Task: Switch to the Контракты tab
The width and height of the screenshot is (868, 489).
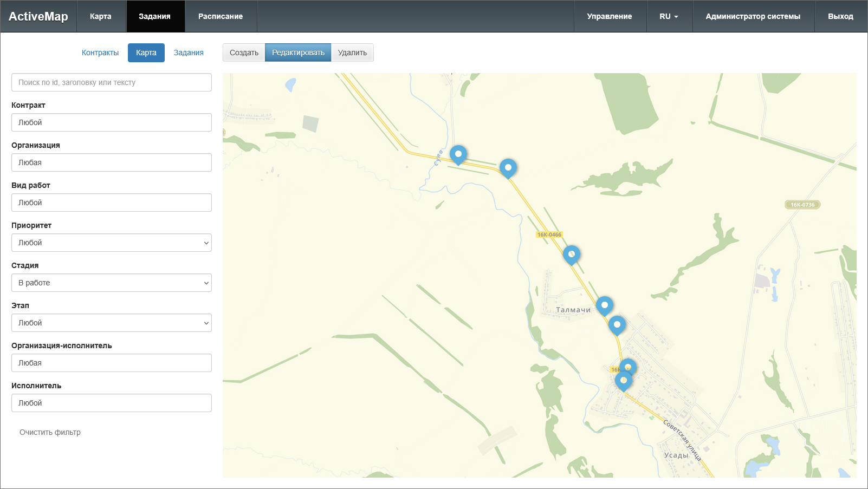Action: 100,53
